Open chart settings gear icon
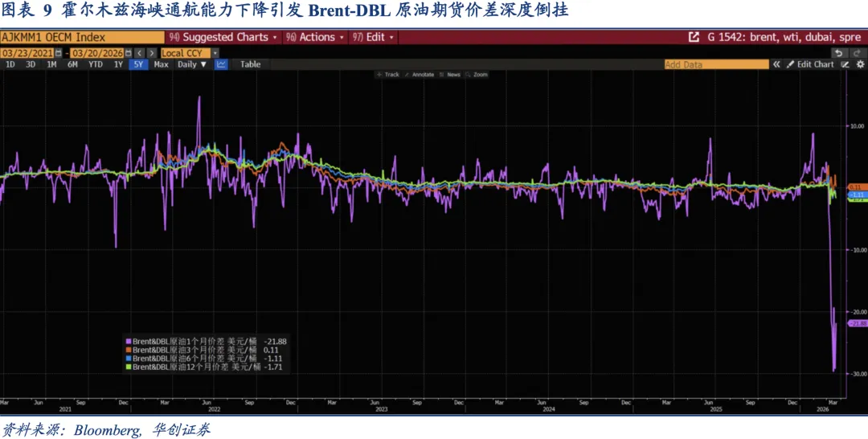The width and height of the screenshot is (868, 439). 860,64
